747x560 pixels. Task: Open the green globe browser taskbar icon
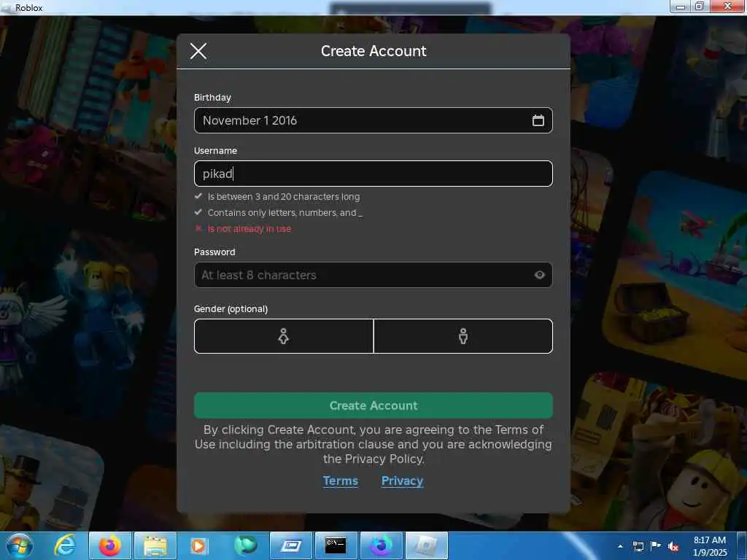tap(246, 545)
